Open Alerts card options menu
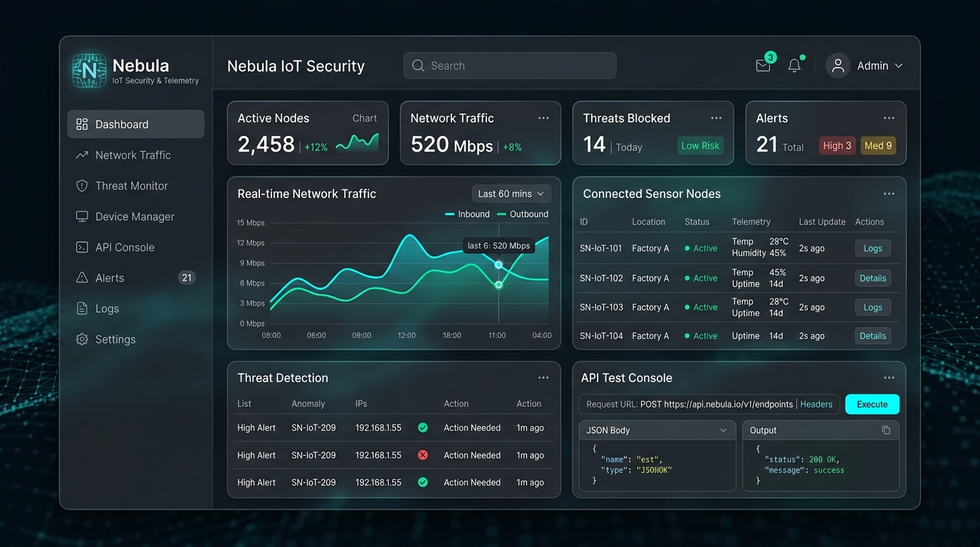This screenshot has height=547, width=980. pyautogui.click(x=889, y=118)
